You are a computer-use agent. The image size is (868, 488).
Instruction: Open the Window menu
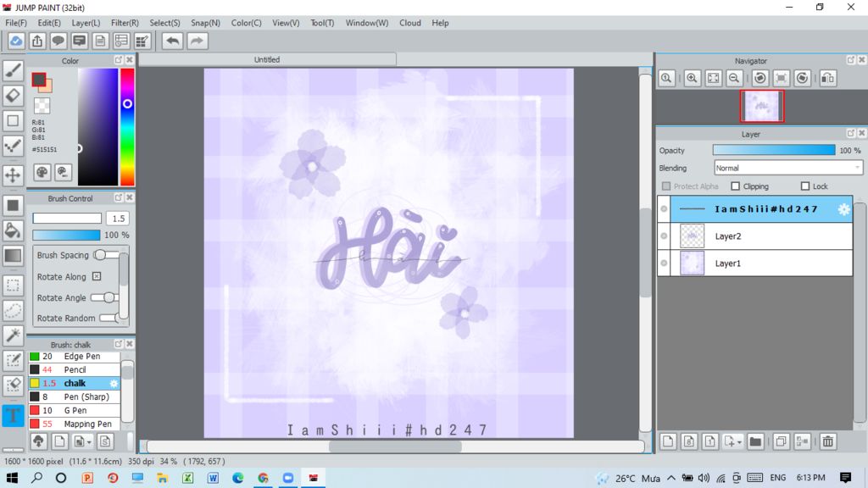click(x=367, y=23)
